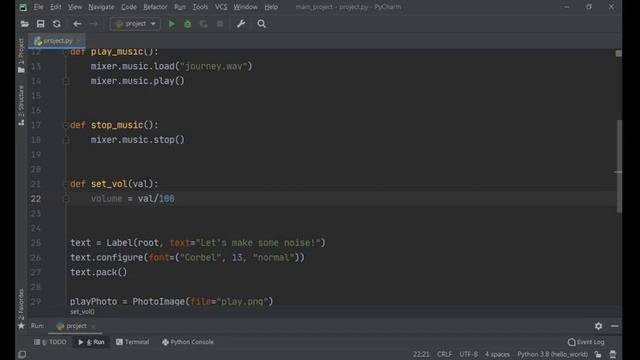Collapse the set_vol function fold marker
This screenshot has height=360, width=640.
pos(65,184)
